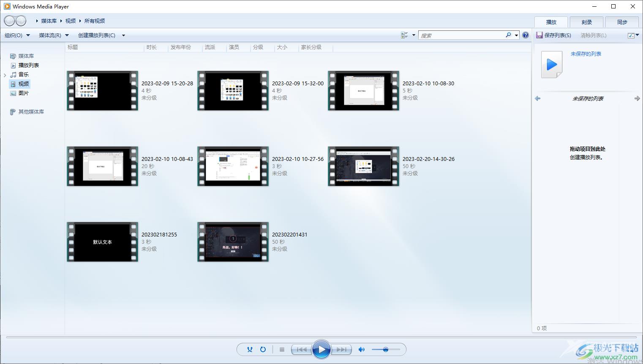Image resolution: width=643 pixels, height=364 pixels.
Task: Click into the search input field
Action: (x=461, y=35)
